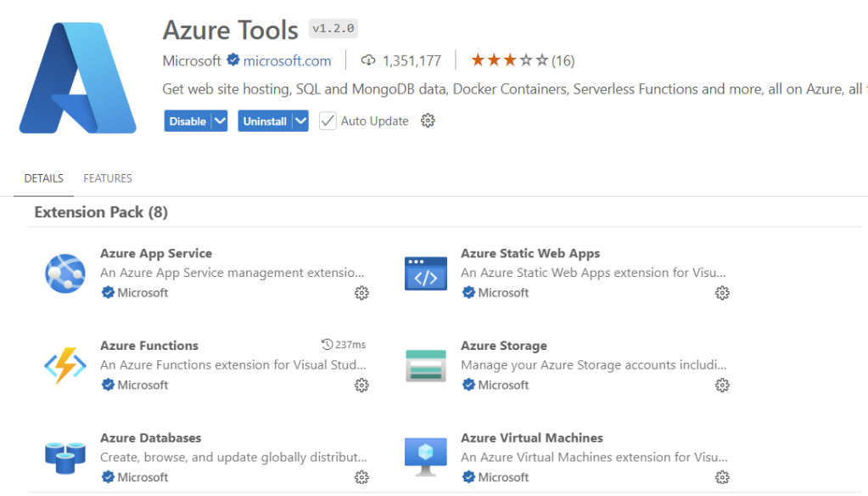This screenshot has width=868, height=496.
Task: Open the manage gear for Azure Virtual Machines
Action: (x=722, y=476)
